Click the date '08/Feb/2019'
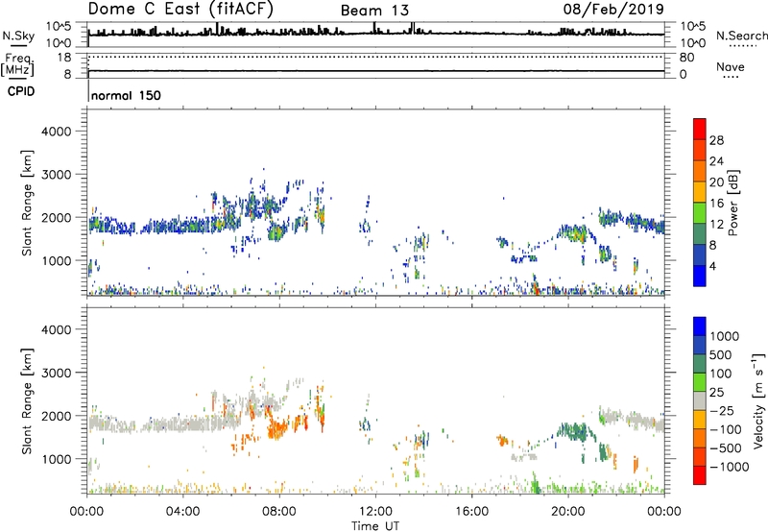768x532 pixels. (x=613, y=9)
